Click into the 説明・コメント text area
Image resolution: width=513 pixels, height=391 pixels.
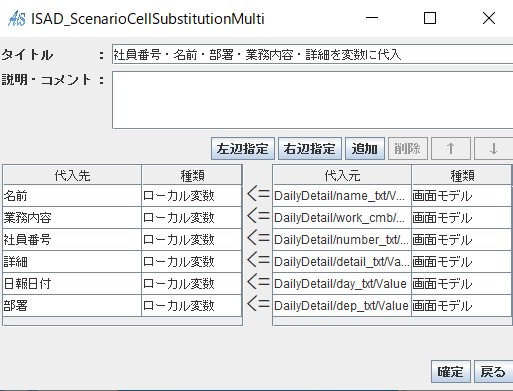pyautogui.click(x=313, y=100)
